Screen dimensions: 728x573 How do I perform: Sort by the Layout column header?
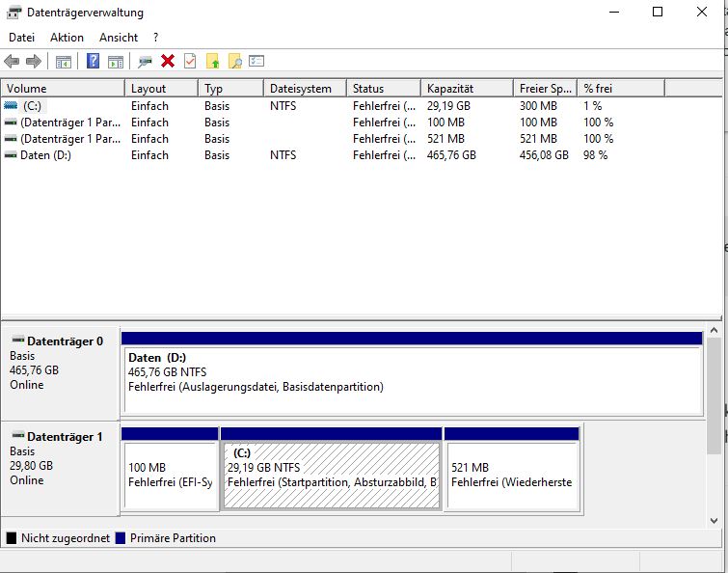click(162, 88)
